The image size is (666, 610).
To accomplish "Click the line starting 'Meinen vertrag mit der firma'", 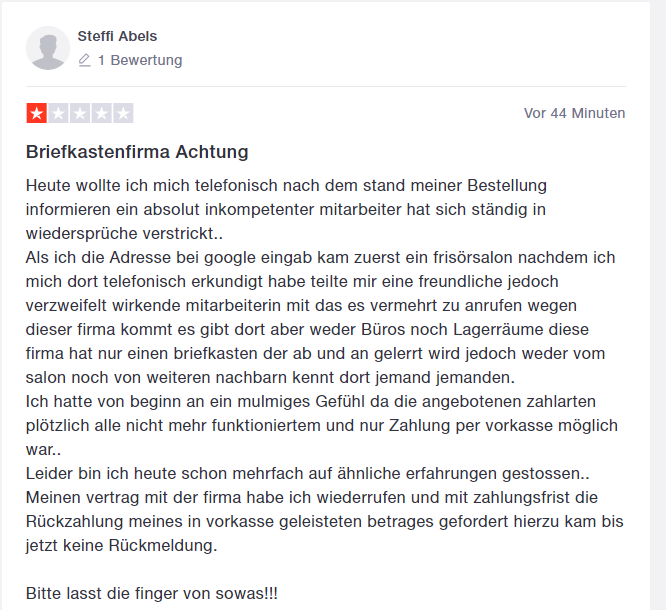I will tap(312, 497).
